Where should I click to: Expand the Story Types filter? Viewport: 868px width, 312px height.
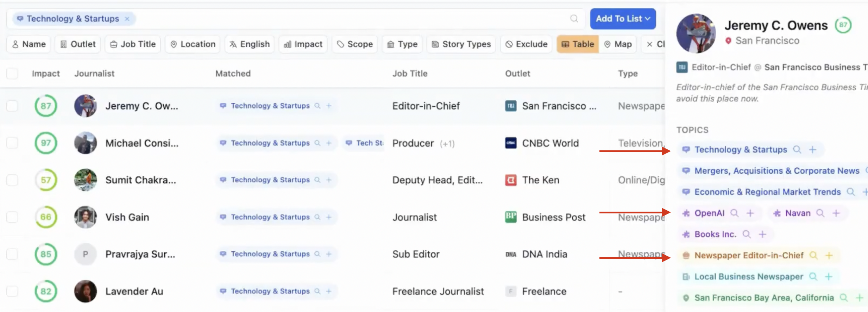461,44
